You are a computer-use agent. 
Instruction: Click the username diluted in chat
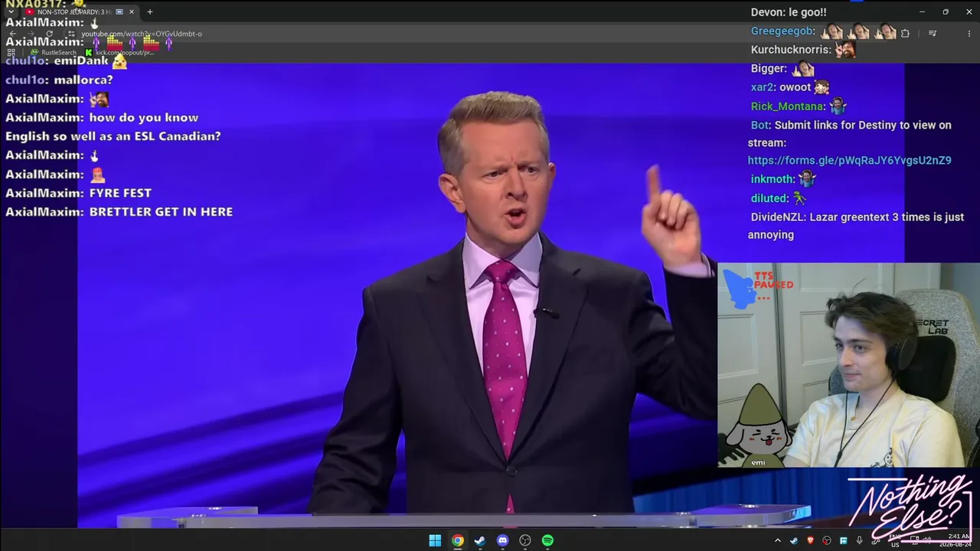(769, 198)
